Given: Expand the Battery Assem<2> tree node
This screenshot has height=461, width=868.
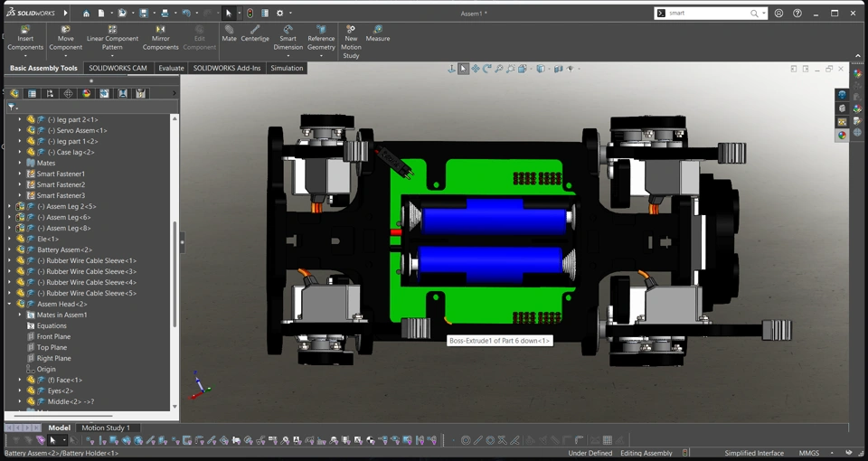Looking at the screenshot, I should click(10, 249).
